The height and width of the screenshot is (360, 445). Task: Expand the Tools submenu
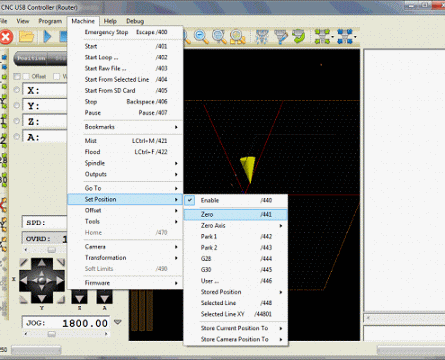click(x=125, y=221)
